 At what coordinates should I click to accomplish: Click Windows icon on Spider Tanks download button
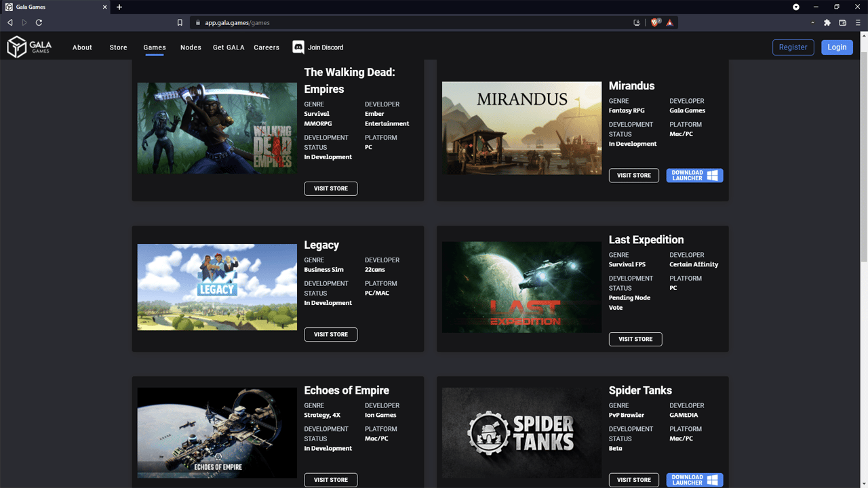point(713,480)
